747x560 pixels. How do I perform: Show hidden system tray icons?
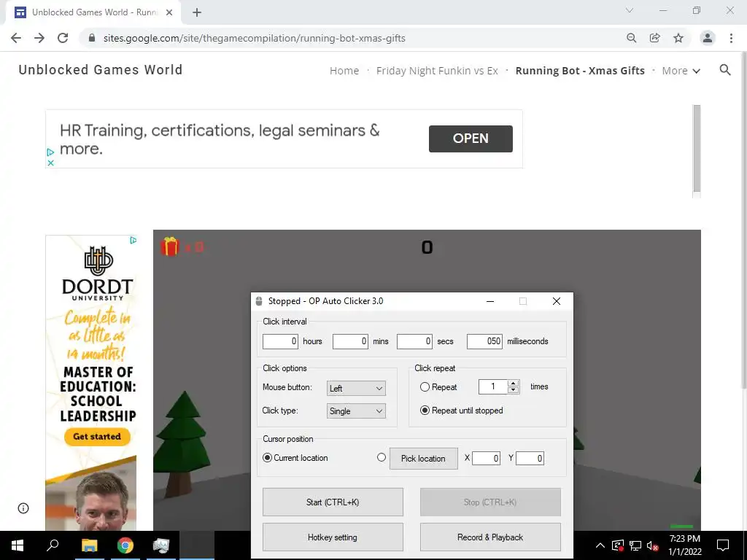click(600, 545)
